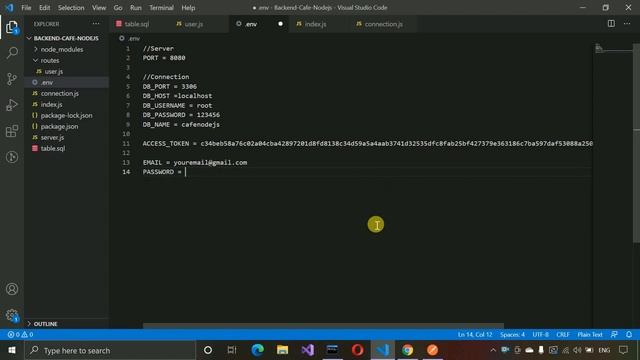Screen dimensions: 640x360
Task: Open Google Chrome from taskbar
Action: pos(407,350)
